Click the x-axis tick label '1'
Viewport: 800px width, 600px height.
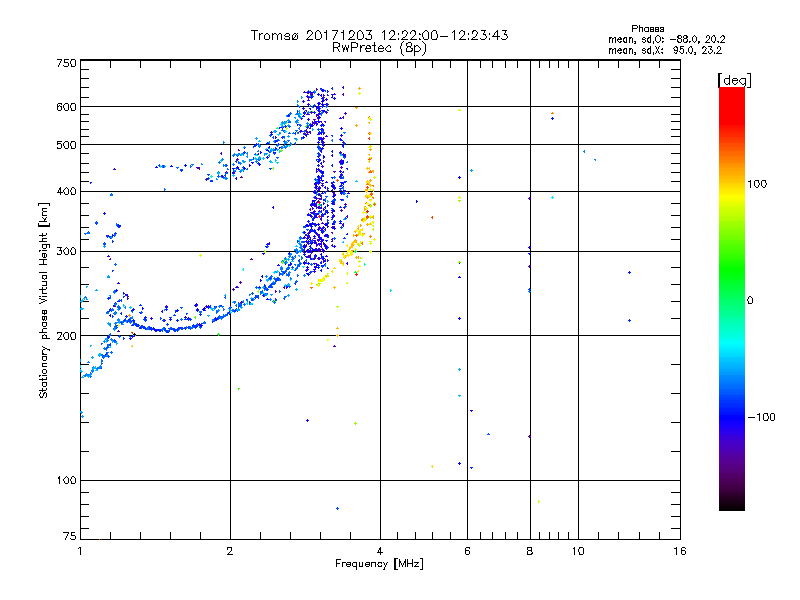(x=80, y=551)
